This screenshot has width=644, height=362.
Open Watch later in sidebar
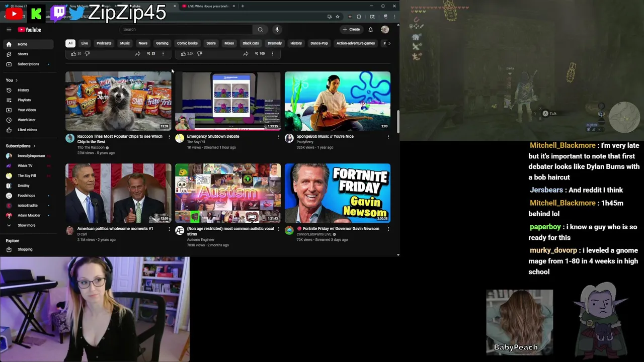coord(28,120)
